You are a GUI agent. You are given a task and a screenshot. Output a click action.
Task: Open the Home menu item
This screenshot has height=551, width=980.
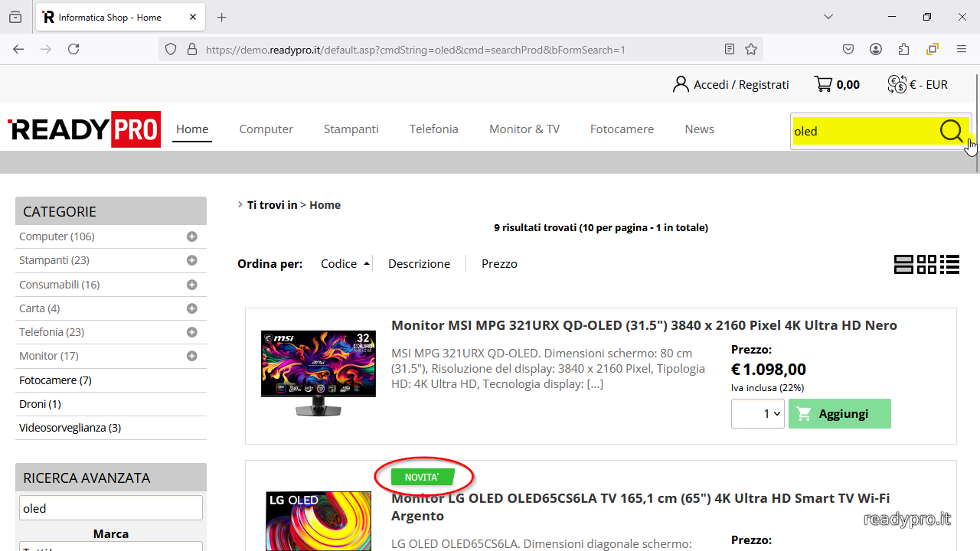[x=192, y=129]
